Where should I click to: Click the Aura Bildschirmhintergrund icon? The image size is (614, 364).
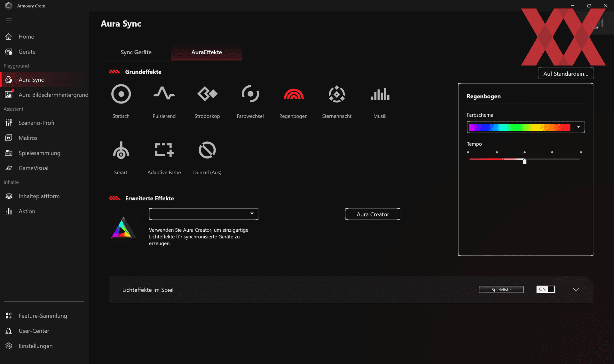pyautogui.click(x=9, y=95)
